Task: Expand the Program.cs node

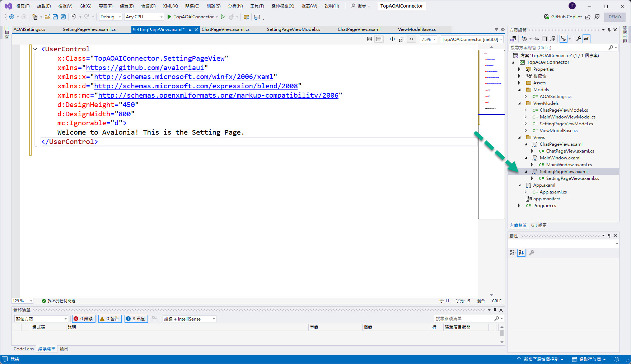Action: [x=519, y=206]
